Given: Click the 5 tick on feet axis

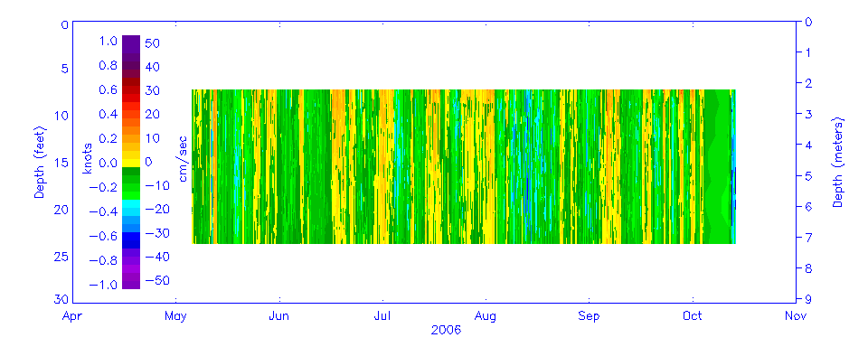Looking at the screenshot, I should click(x=65, y=70).
